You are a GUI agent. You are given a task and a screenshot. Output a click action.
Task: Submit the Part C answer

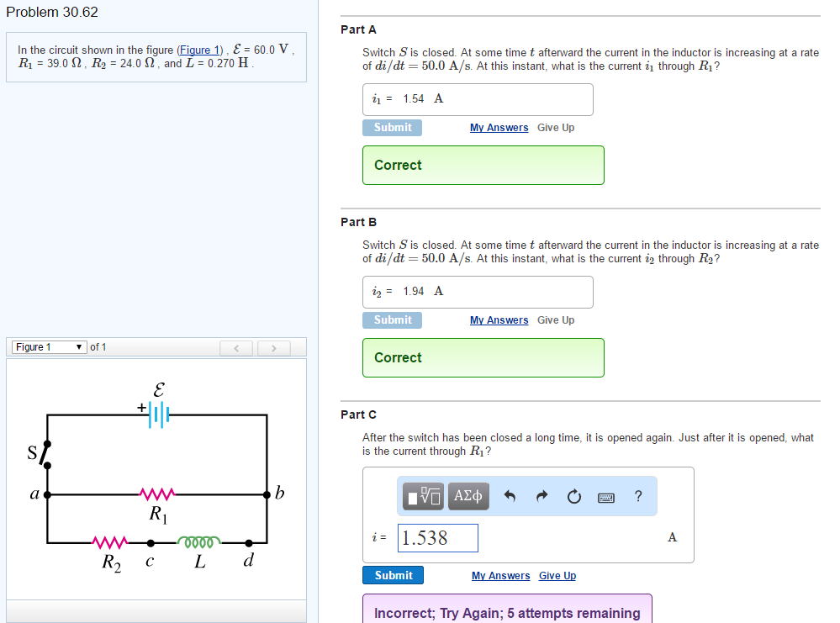pos(393,575)
